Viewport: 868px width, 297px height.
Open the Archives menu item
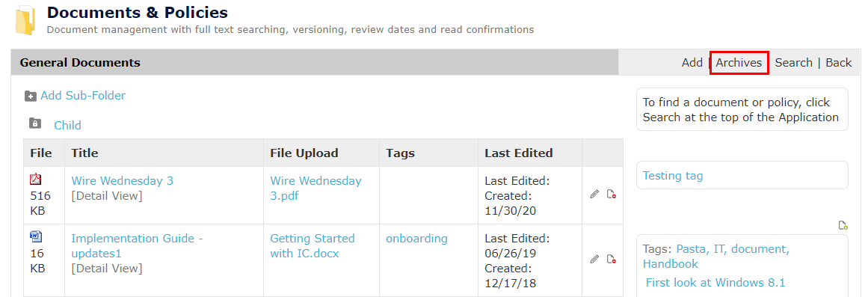(x=739, y=63)
